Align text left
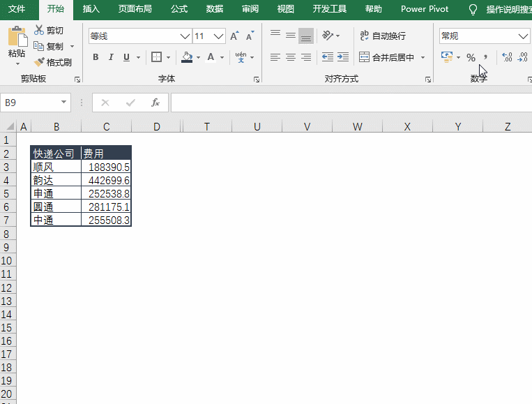 coord(275,57)
